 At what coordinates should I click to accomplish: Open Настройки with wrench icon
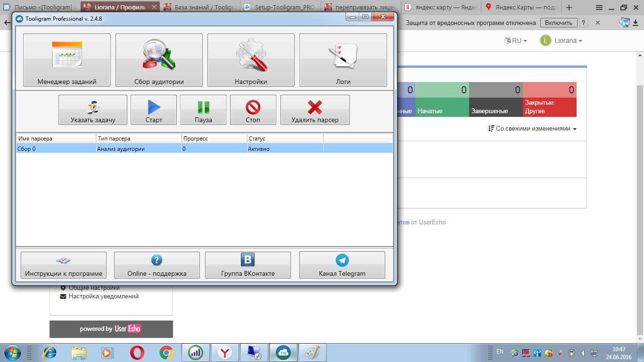coord(251,60)
